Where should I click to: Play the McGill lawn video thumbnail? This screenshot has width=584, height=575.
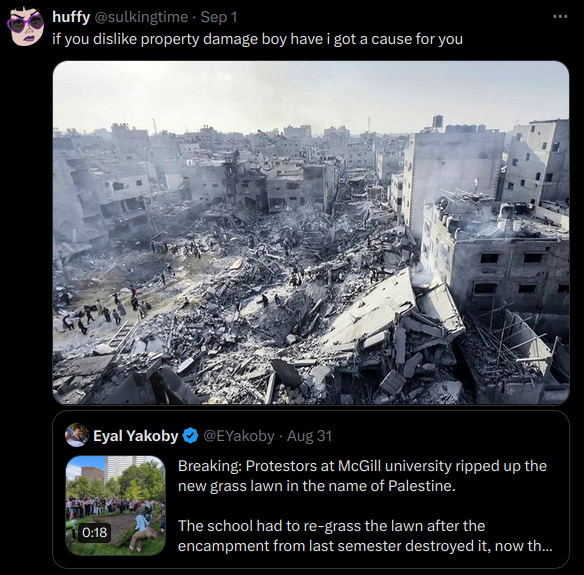115,505
